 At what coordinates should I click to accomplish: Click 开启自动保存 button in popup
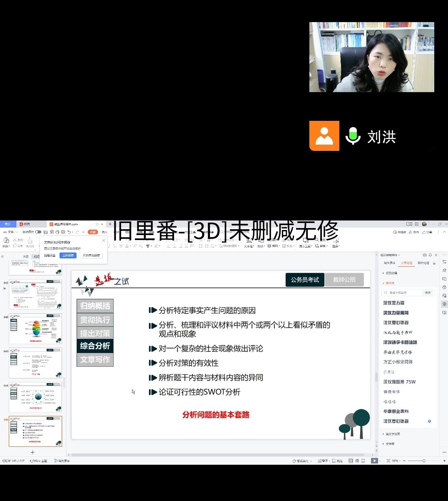[x=92, y=255]
